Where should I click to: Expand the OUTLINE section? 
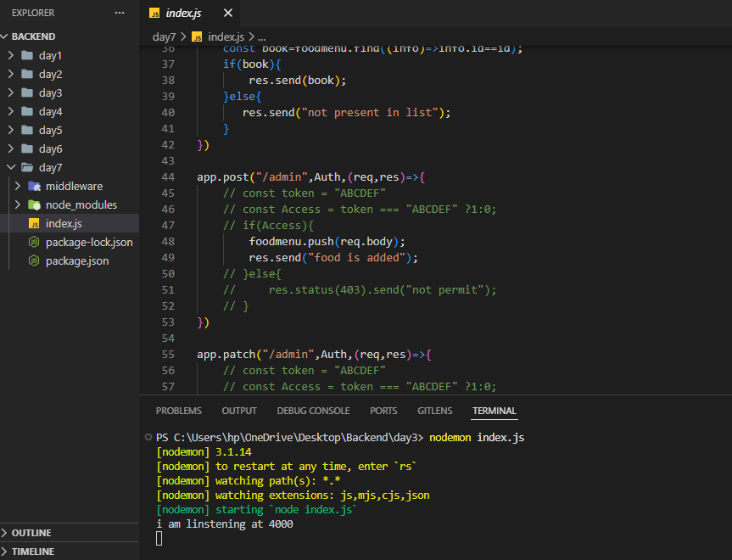tap(31, 533)
